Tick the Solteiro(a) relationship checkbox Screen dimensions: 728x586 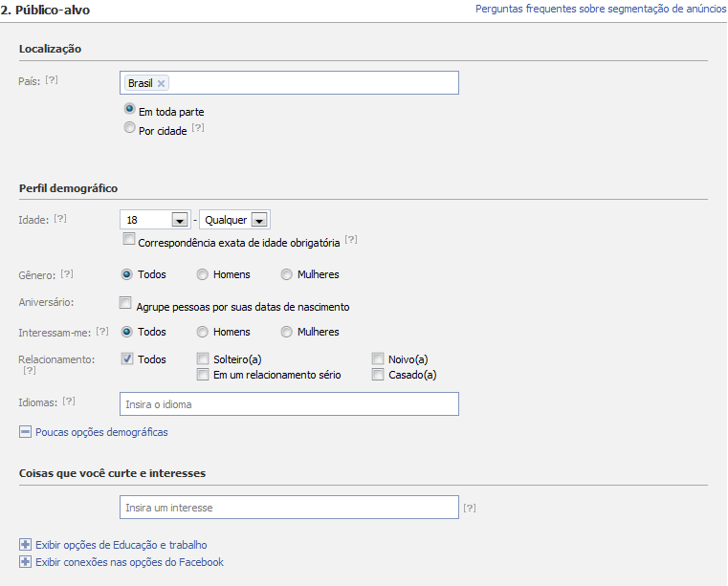(x=203, y=359)
